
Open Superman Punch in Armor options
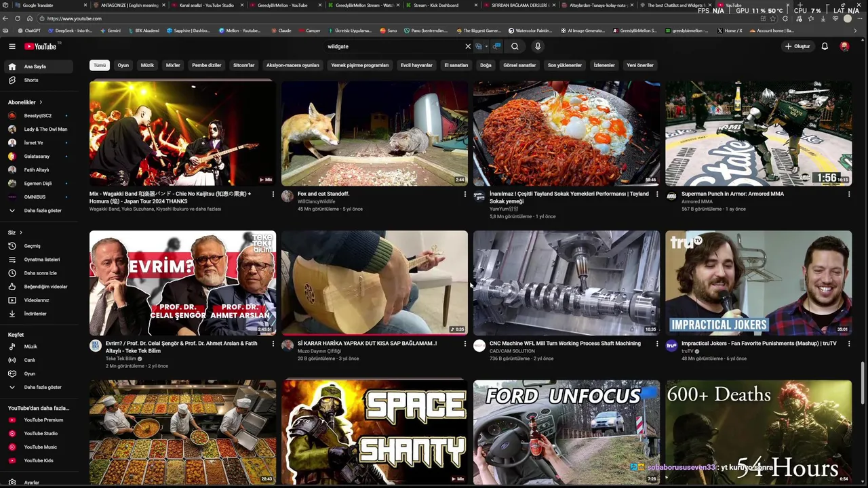click(849, 194)
